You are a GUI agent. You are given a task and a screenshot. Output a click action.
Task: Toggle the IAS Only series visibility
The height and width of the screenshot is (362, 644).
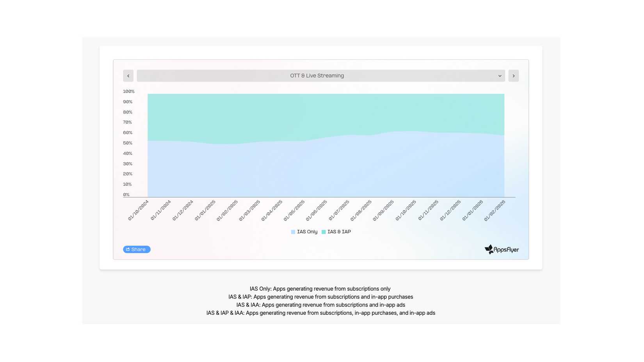coord(304,232)
